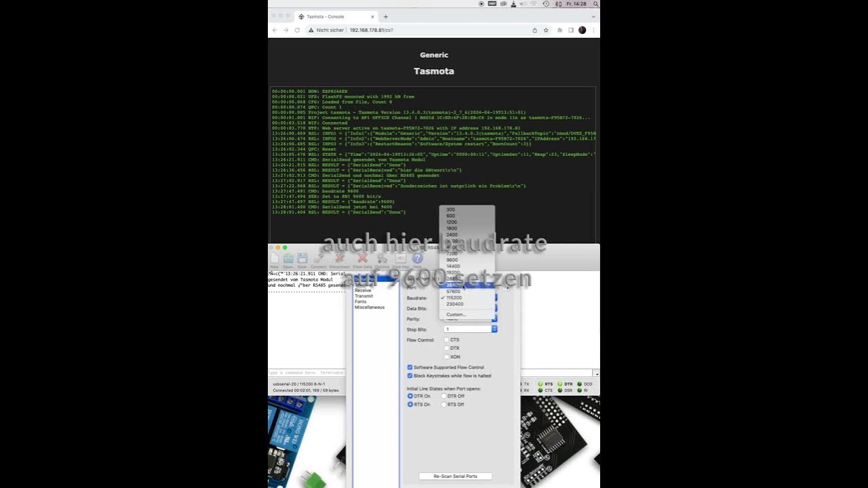Select the RTS On radio button
The height and width of the screenshot is (488, 868).
pyautogui.click(x=410, y=405)
